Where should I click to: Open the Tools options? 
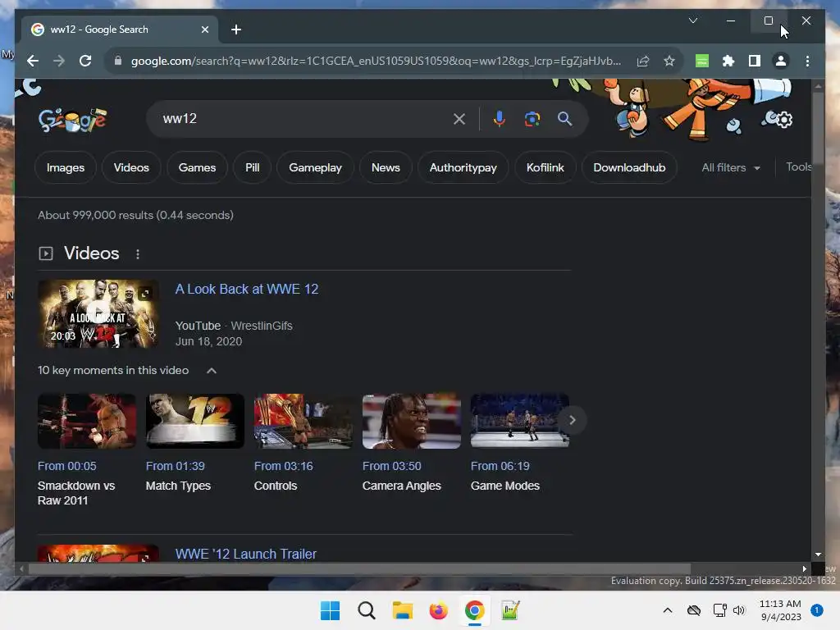(798, 167)
